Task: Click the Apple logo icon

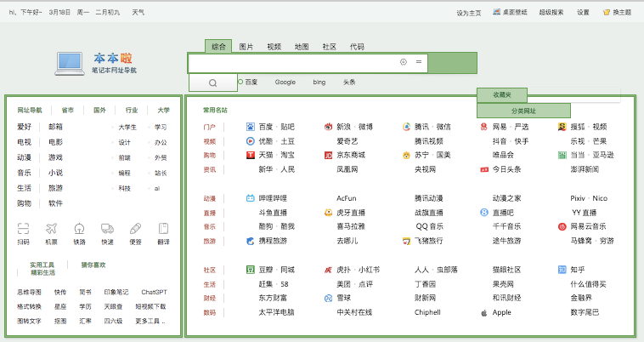Action: pos(483,313)
